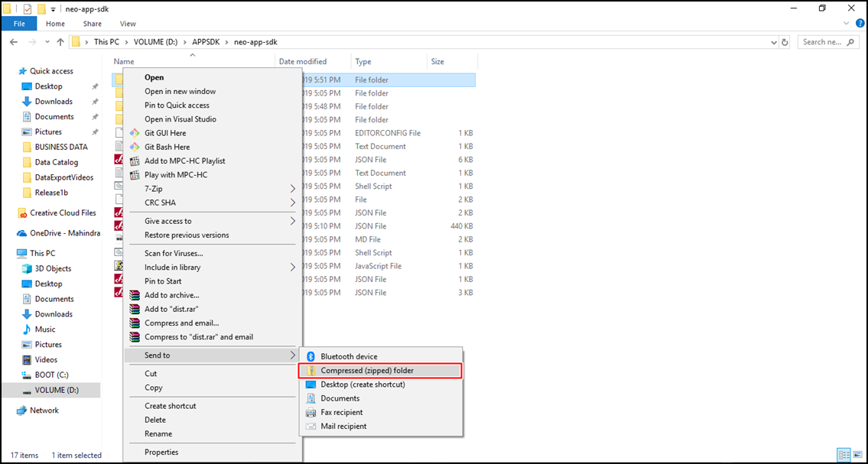
Task: Expand the Give access to submenu
Action: pos(293,221)
